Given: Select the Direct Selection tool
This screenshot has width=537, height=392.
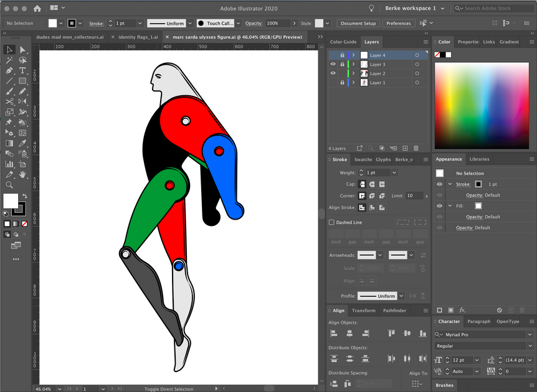Looking at the screenshot, I should [x=22, y=50].
